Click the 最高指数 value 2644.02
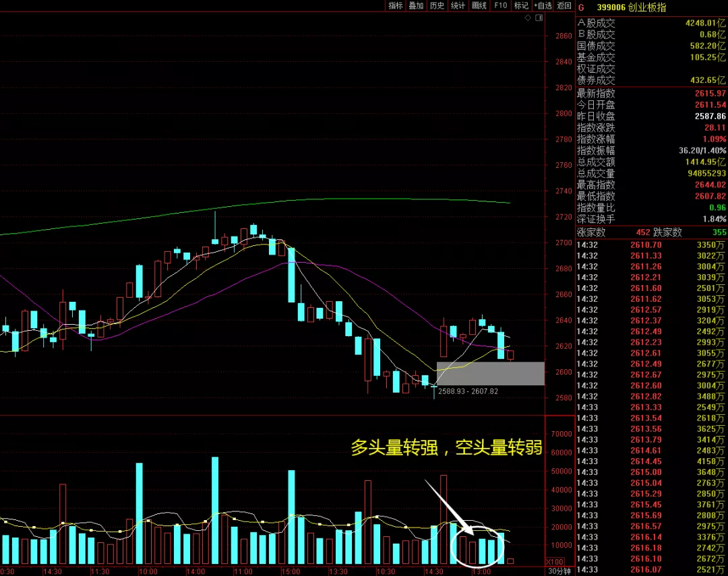 (x=710, y=185)
